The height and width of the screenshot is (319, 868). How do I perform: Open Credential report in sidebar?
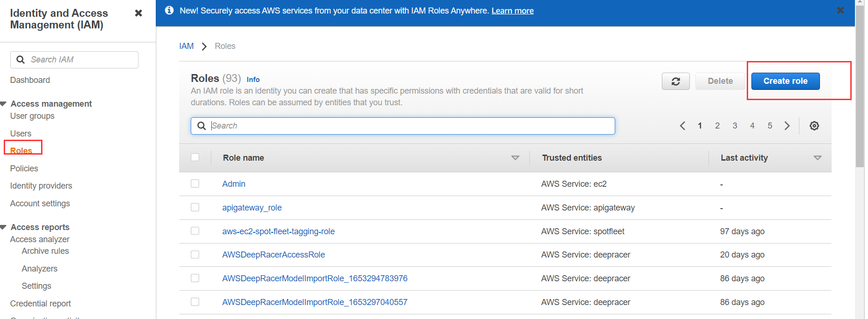point(41,304)
